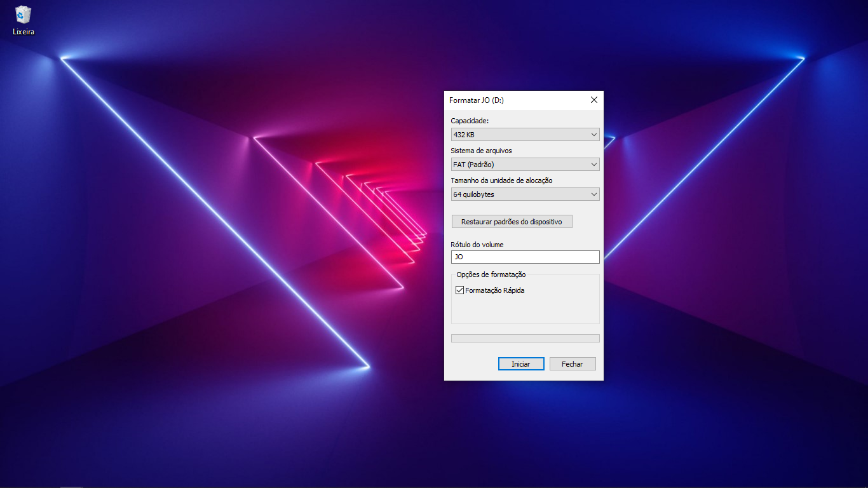Image resolution: width=868 pixels, height=488 pixels.
Task: Click the Capacidade: label
Action: (470, 121)
